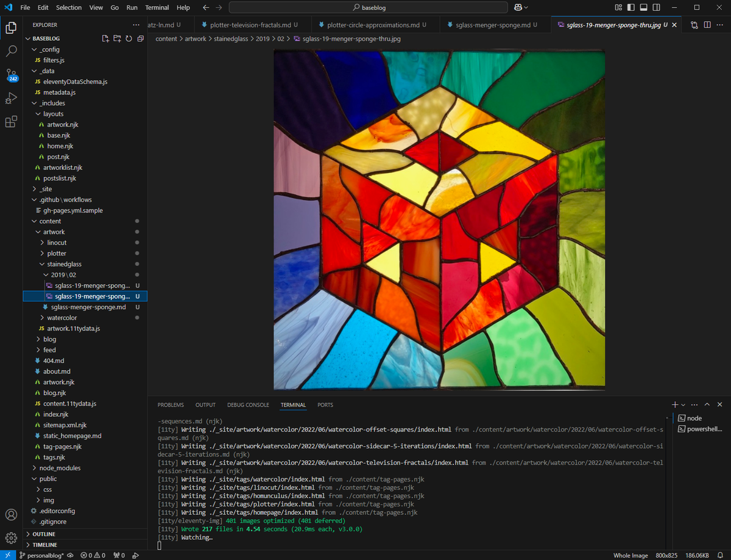Switch to the DEBUG CONSOLE tab

point(247,405)
